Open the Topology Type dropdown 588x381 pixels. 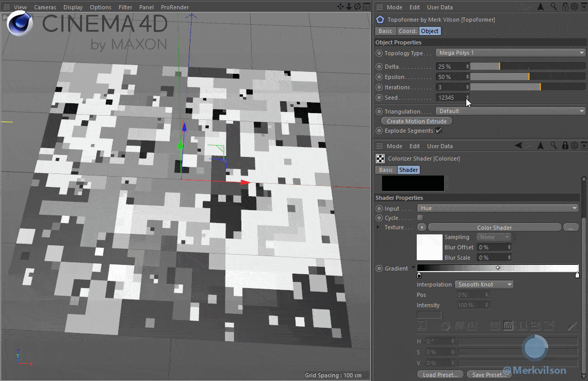tap(511, 53)
